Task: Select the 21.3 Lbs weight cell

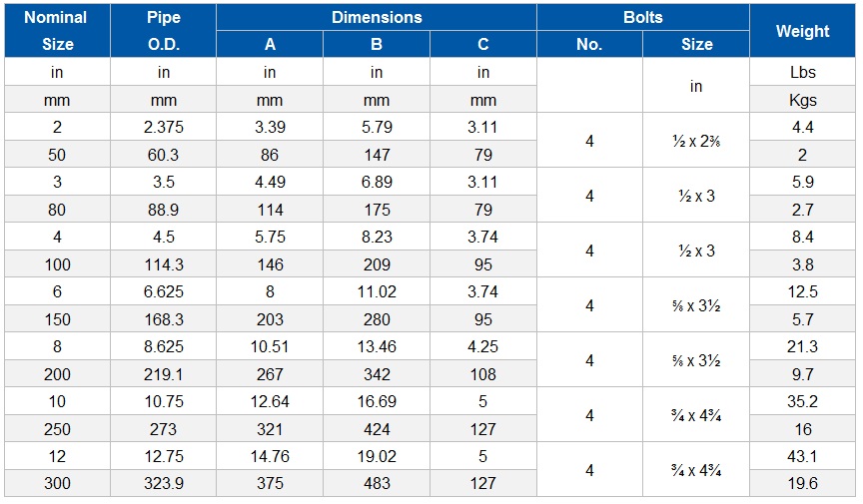Action: click(x=802, y=346)
